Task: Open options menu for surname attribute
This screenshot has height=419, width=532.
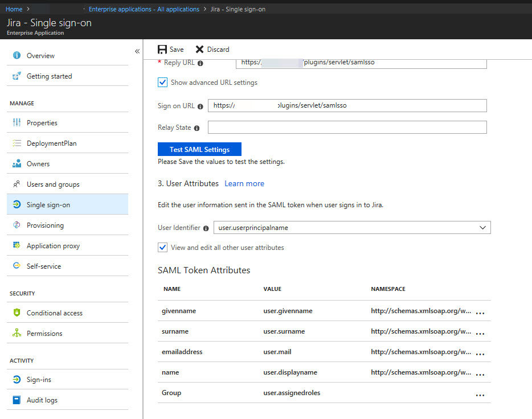Action: point(480,334)
